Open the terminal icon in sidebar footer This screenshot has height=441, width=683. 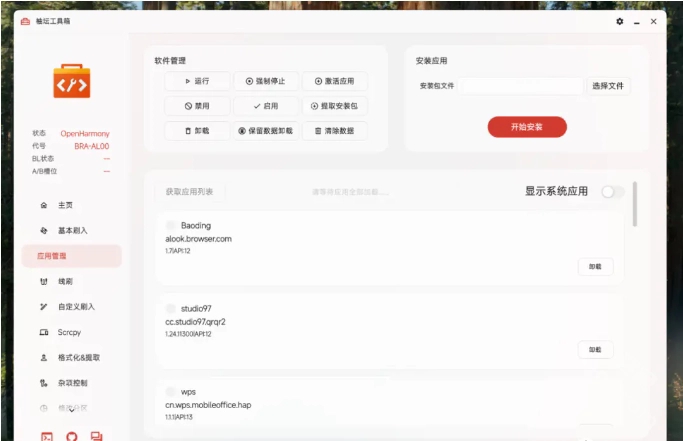pos(47,436)
